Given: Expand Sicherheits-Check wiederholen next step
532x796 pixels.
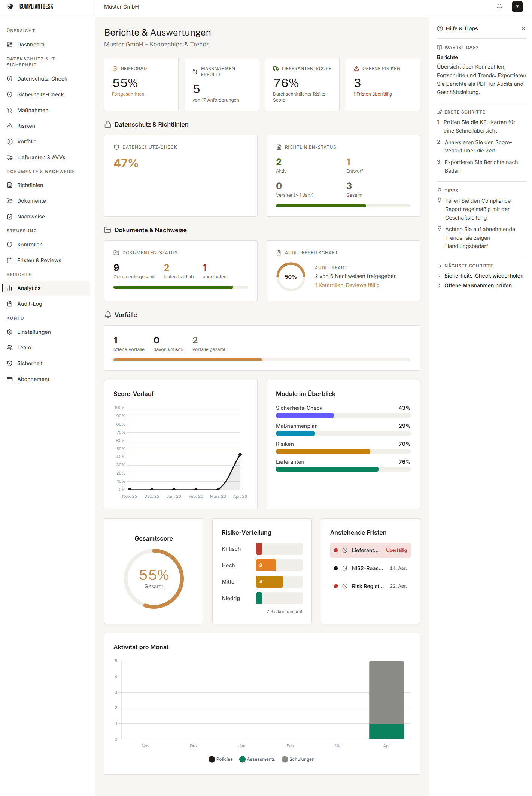Looking at the screenshot, I should [483, 276].
